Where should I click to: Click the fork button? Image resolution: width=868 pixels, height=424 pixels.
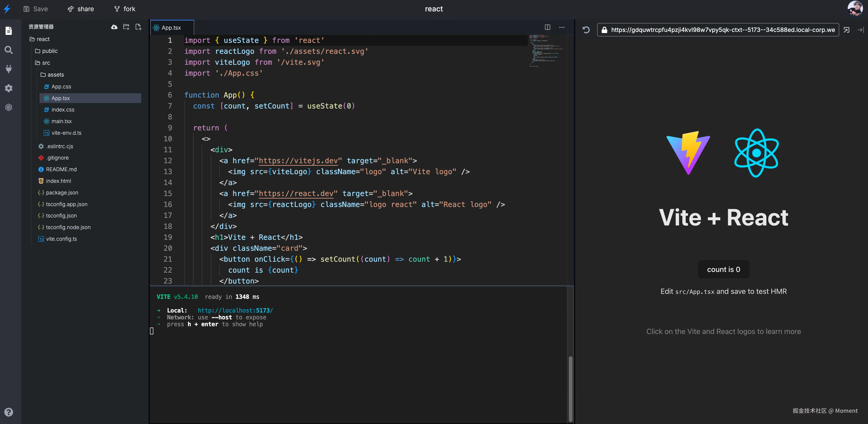point(125,9)
